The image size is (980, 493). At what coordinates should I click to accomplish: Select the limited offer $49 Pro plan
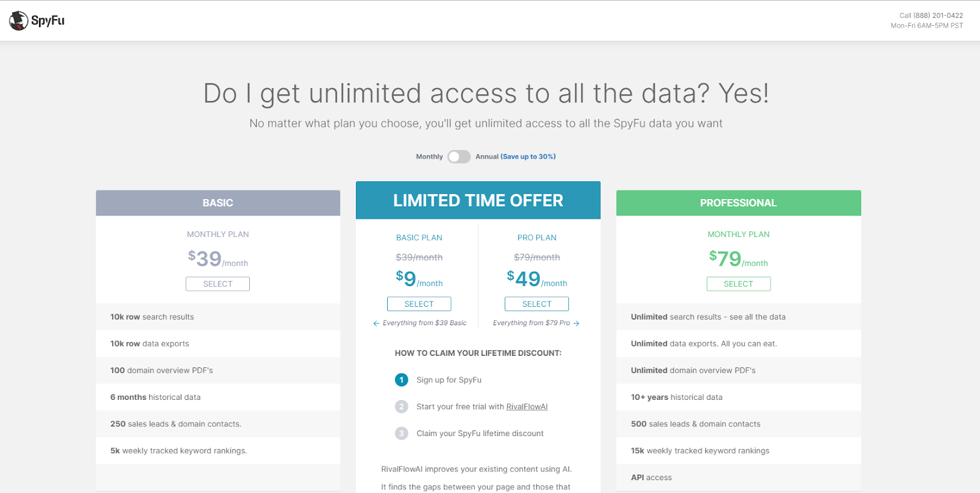click(x=537, y=304)
